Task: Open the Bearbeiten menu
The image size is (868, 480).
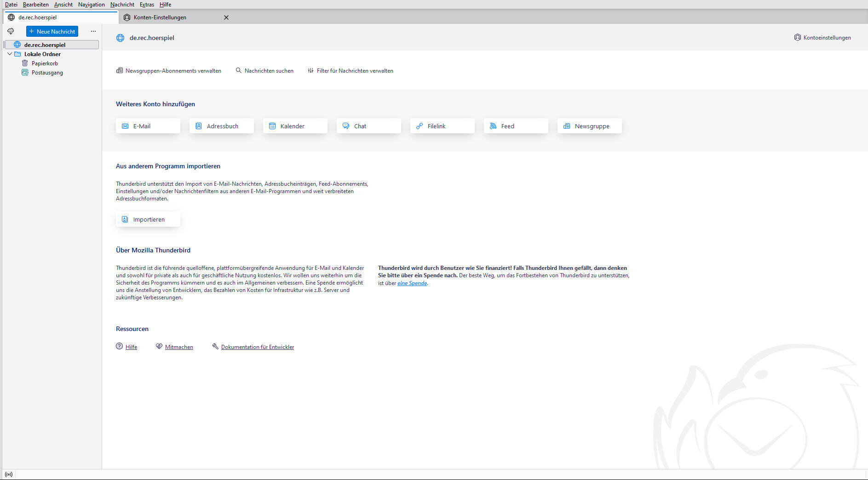Action: pyautogui.click(x=36, y=5)
